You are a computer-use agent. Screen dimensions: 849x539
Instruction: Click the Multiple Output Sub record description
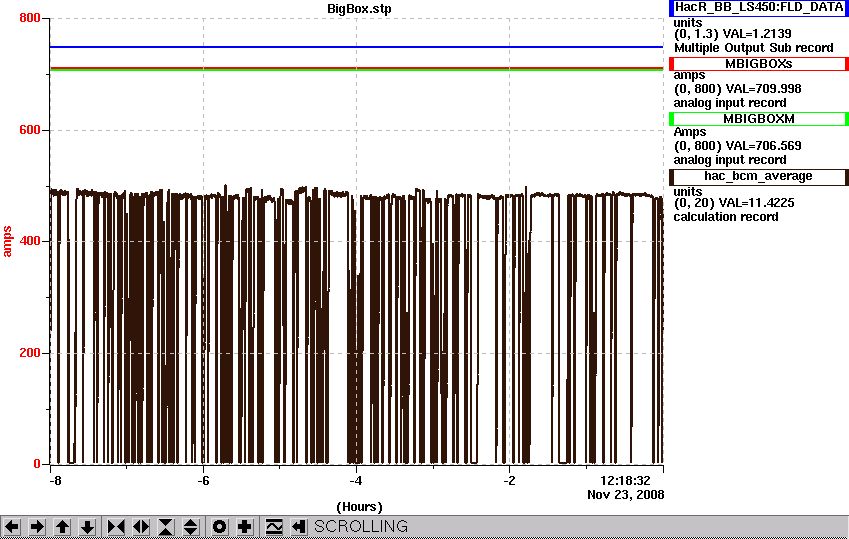(754, 48)
